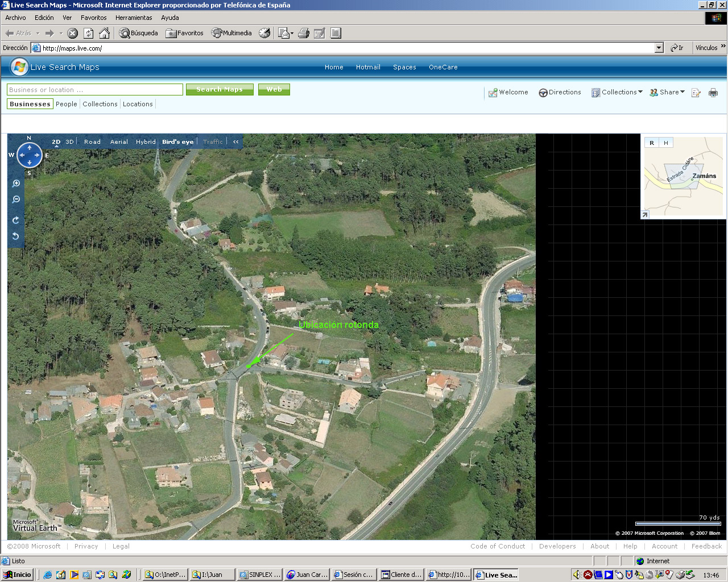
Task: Expand the mini map with arrow icon
Action: [x=645, y=214]
